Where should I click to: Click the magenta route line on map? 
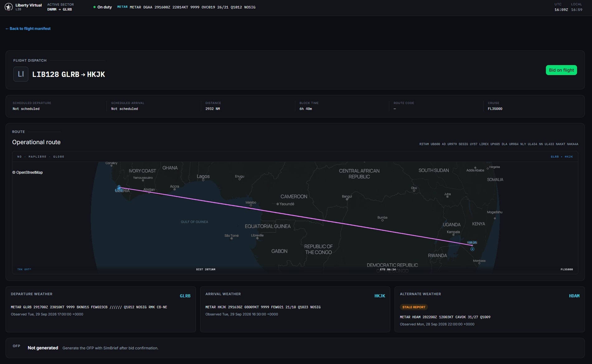(296, 216)
